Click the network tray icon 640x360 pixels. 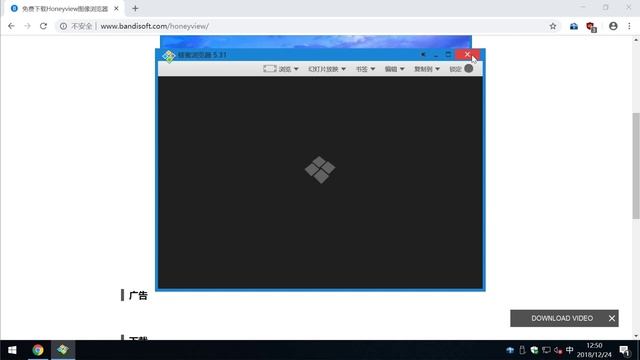point(546,350)
